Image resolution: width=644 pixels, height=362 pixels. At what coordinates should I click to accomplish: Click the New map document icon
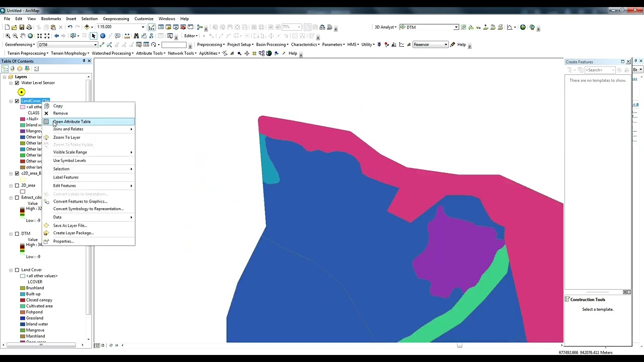[7, 27]
